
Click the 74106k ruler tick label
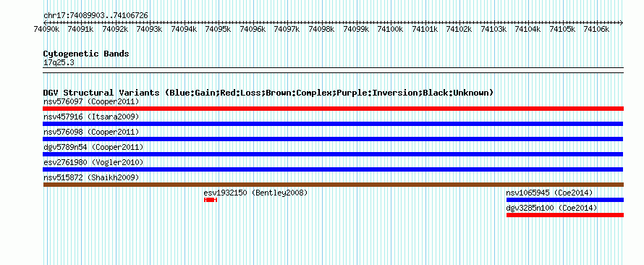tap(597, 29)
